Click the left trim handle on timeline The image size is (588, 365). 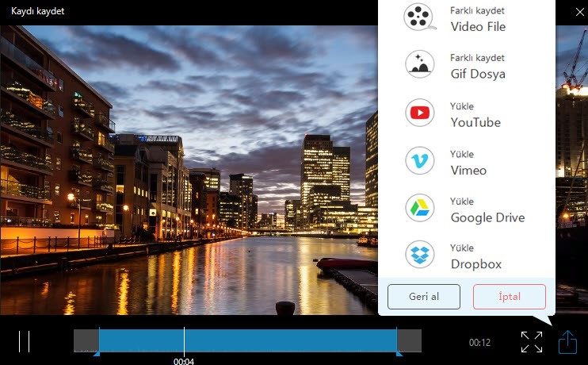click(97, 353)
